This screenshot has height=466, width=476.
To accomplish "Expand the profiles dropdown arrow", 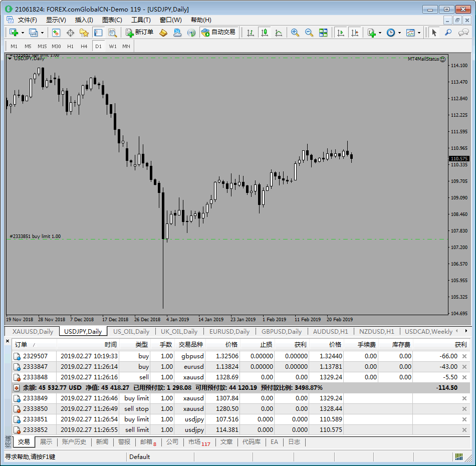I will (42, 33).
